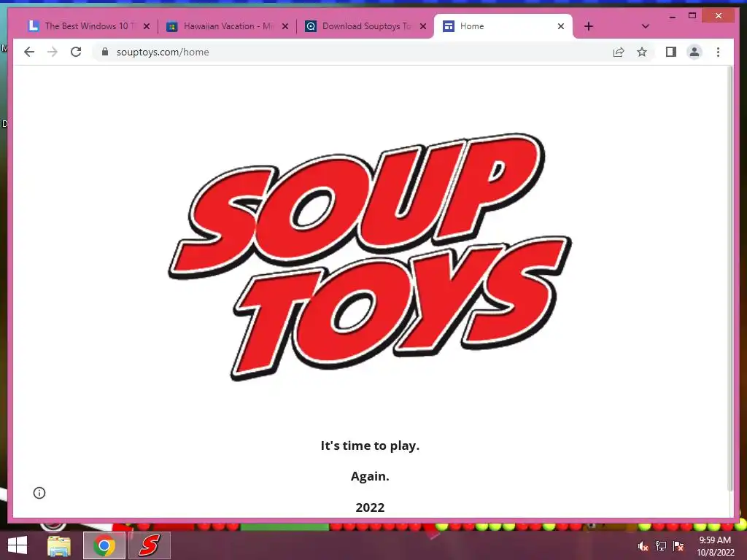The height and width of the screenshot is (560, 747).
Task: Close the Chrome window
Action: pyautogui.click(x=719, y=16)
